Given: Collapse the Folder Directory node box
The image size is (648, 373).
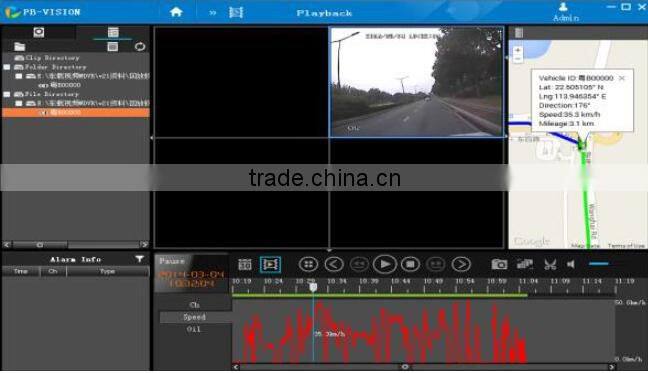Looking at the screenshot, I should pos(7,67).
